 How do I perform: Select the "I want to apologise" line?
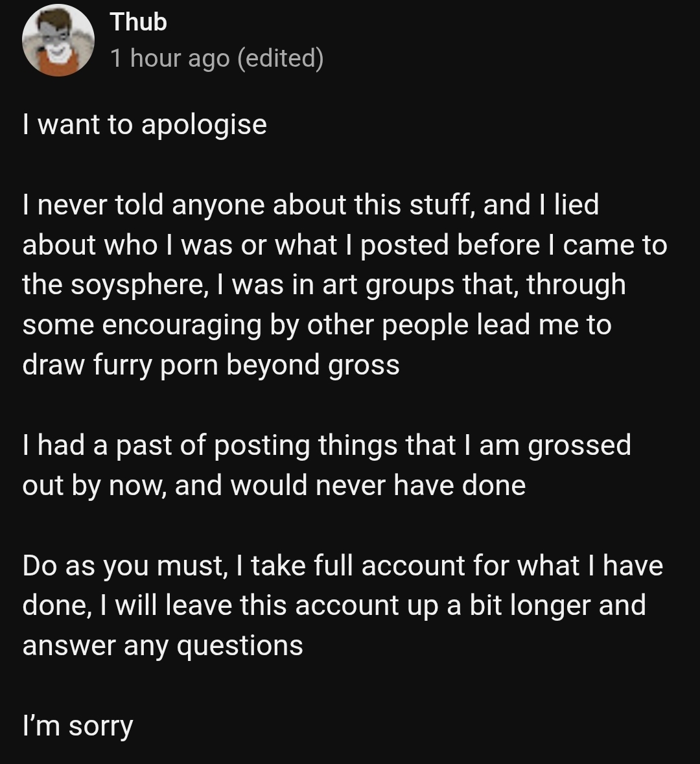tap(145, 124)
